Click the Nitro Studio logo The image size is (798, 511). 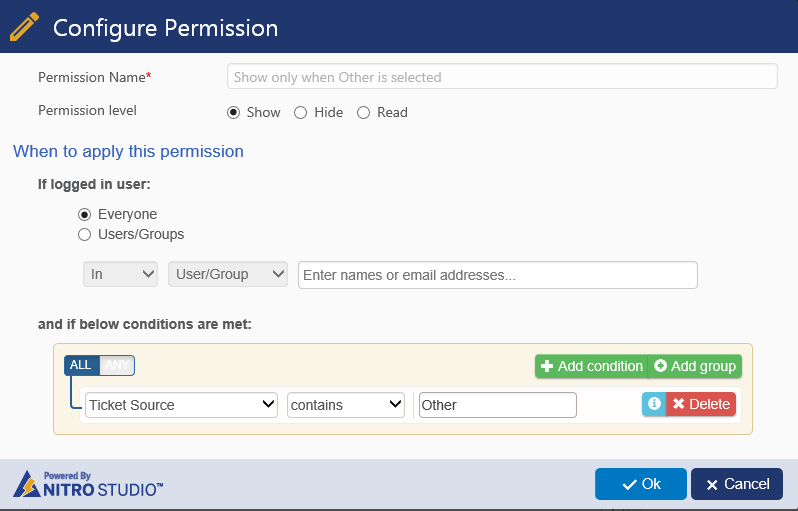[x=88, y=484]
